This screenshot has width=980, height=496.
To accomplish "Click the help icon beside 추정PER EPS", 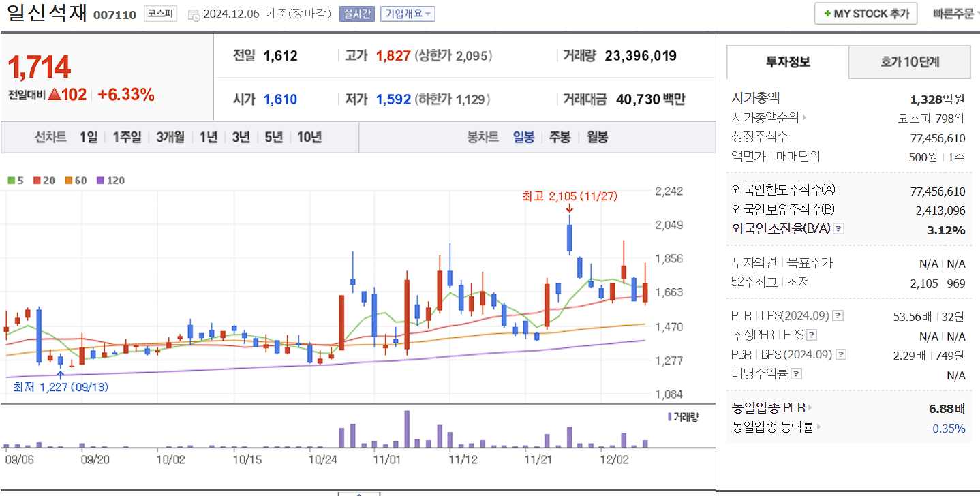I will click(812, 335).
